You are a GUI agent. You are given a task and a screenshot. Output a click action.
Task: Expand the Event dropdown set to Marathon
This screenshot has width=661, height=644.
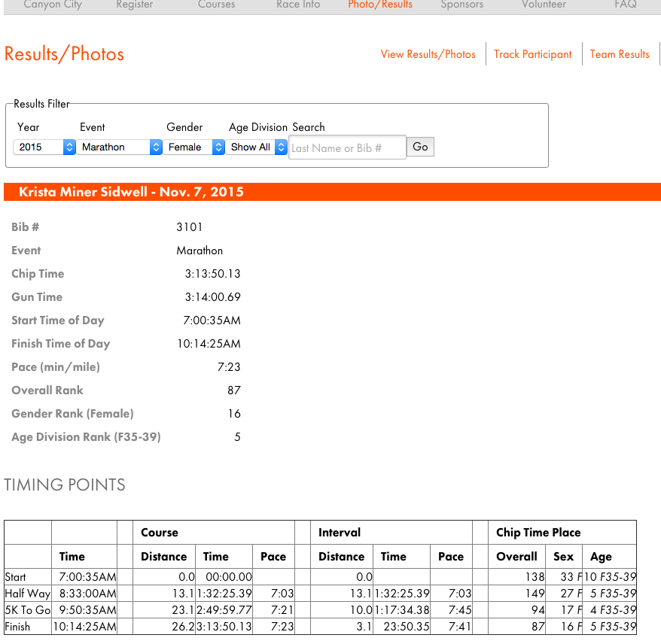point(120,147)
